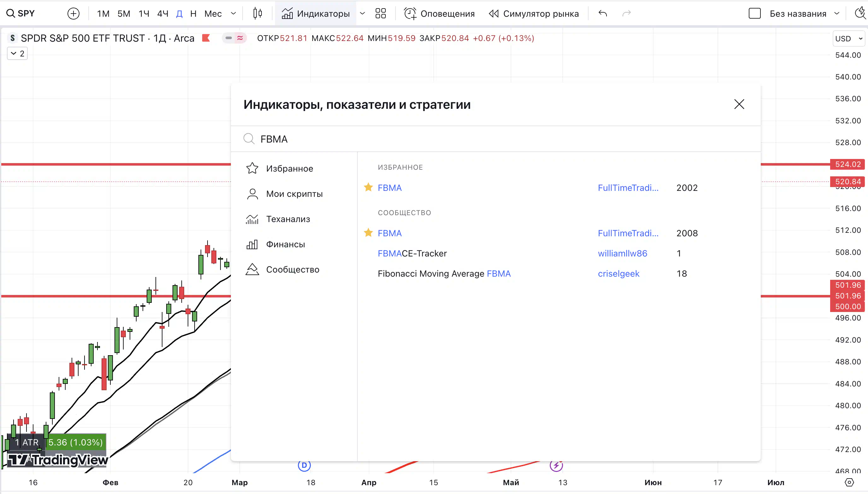The width and height of the screenshot is (868, 494).
Task: Click the FBMA search field
Action: tap(495, 139)
